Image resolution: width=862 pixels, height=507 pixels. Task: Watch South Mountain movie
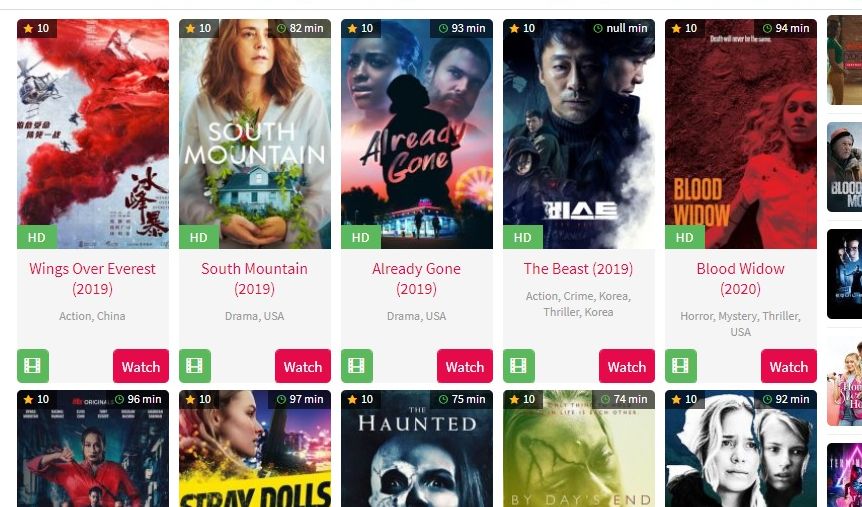point(303,366)
